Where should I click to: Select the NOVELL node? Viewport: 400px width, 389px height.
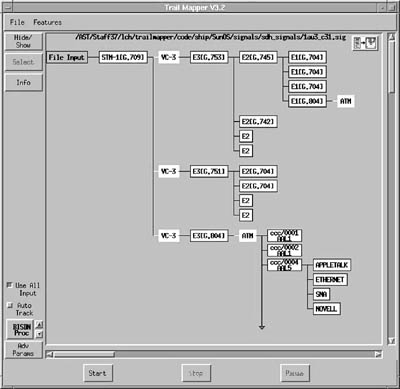pos(326,309)
